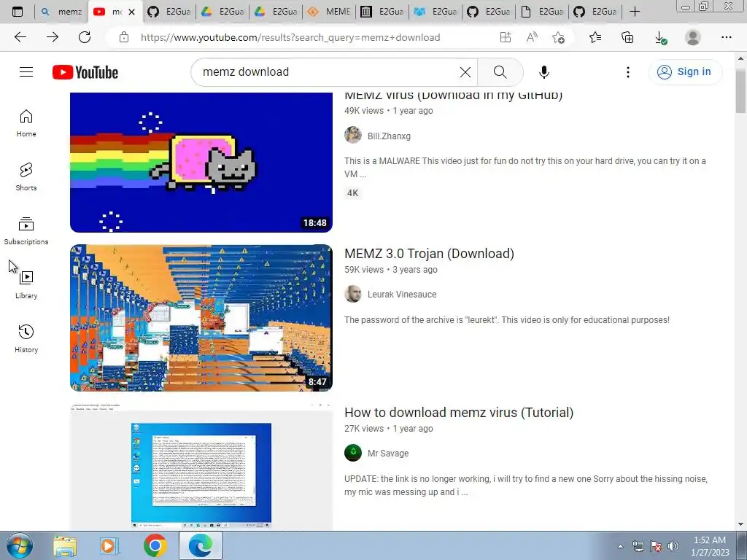Viewport: 747px width, 560px height.
Task: Activate Read aloud icon in address bar
Action: [532, 37]
